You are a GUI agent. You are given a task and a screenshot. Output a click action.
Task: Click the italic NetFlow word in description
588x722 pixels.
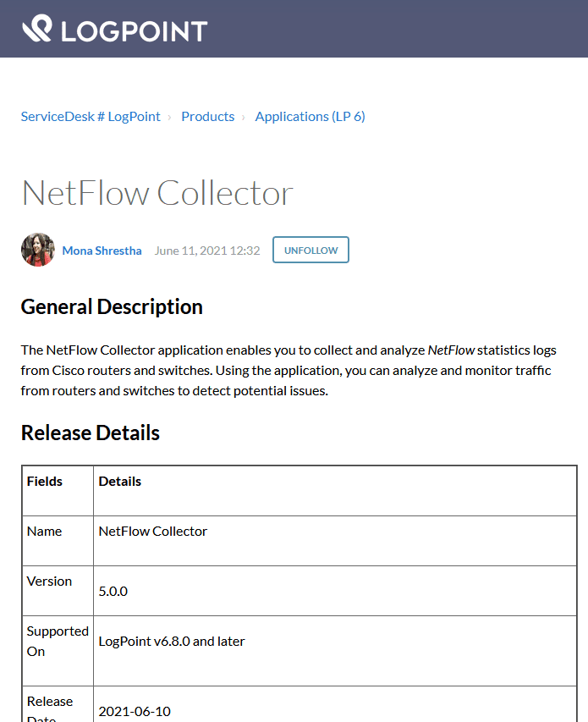451,350
